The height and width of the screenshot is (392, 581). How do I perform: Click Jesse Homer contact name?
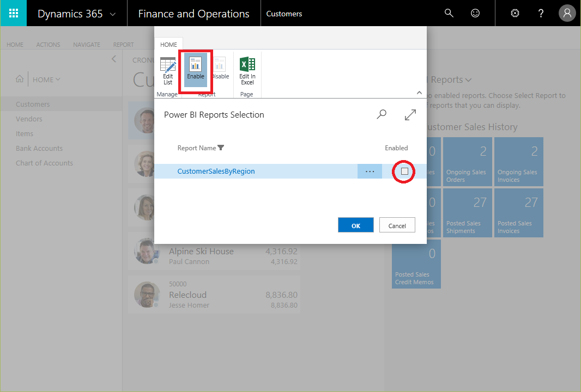tap(189, 305)
